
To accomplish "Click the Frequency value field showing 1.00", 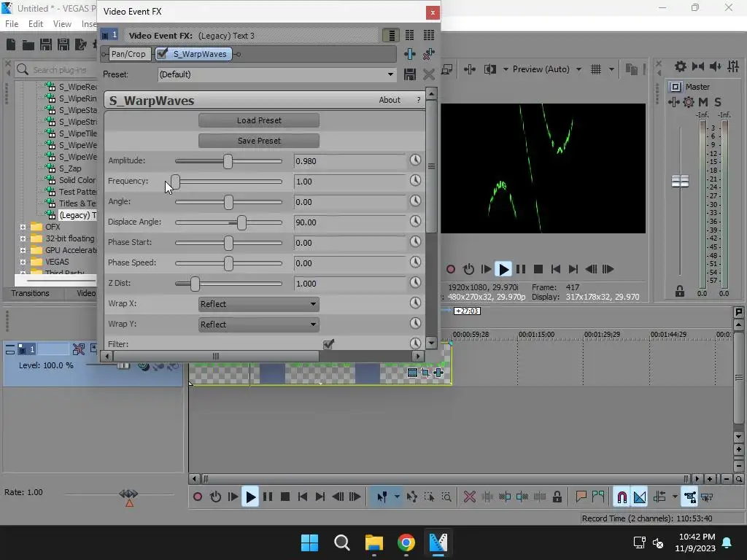I will tap(349, 182).
